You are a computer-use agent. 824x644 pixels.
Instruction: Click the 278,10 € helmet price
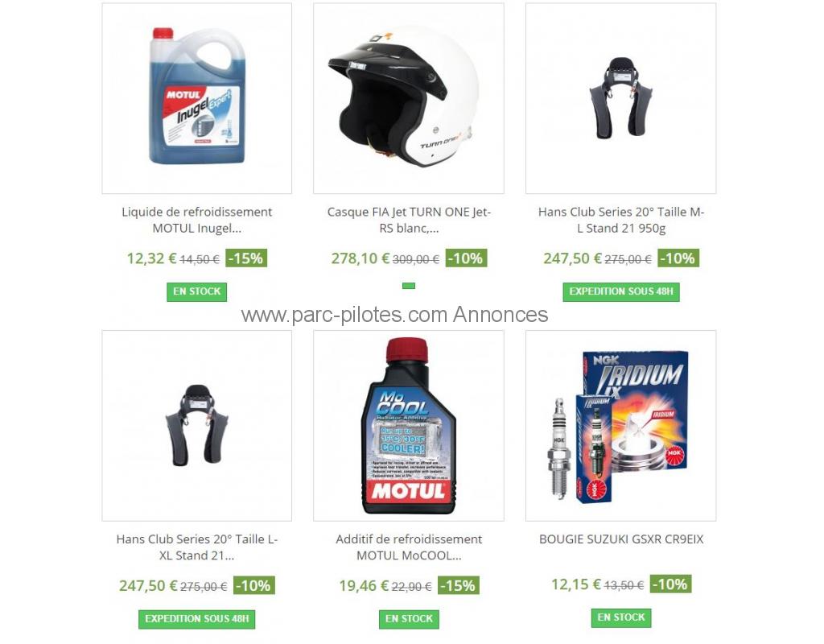pos(360,258)
